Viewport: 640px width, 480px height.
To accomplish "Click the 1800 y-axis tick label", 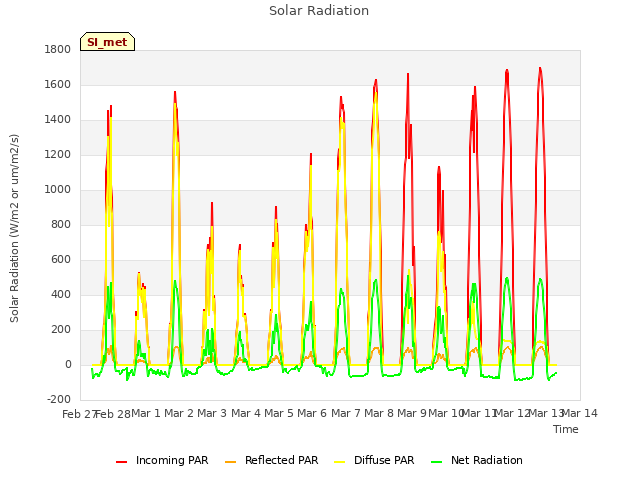I will [x=58, y=49].
